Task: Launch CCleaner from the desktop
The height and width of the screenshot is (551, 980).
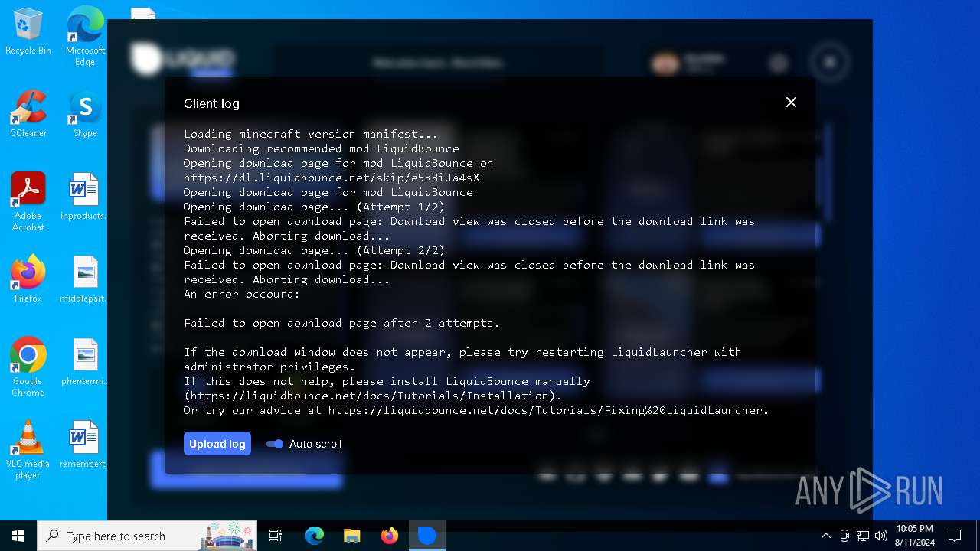Action: [x=28, y=114]
